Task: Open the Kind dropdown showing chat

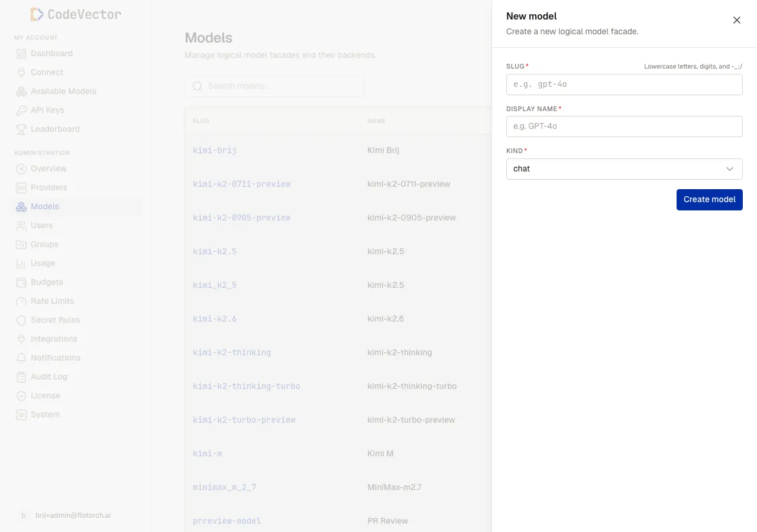Action: (625, 169)
